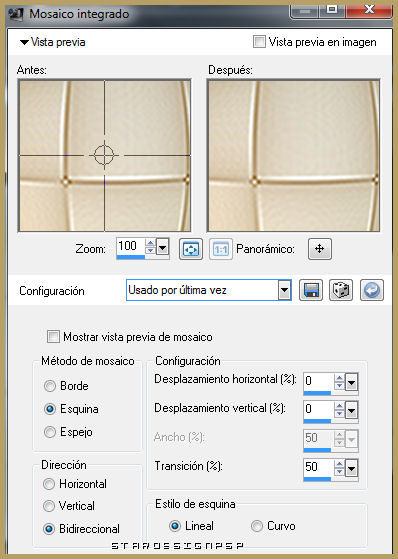Click the 1:1 zoom to 100% icon
This screenshot has height=559, width=398.
[221, 249]
